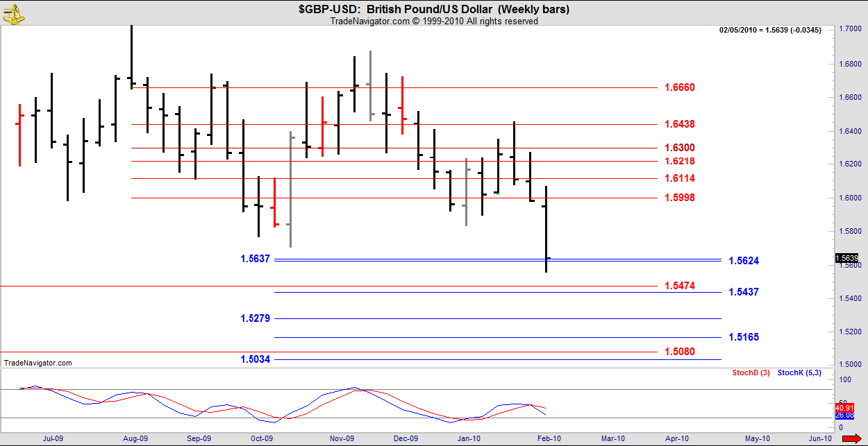Click the TradeNavigator.com copyright link in header
This screenshot has height=446, width=868.
pyautogui.click(x=433, y=21)
